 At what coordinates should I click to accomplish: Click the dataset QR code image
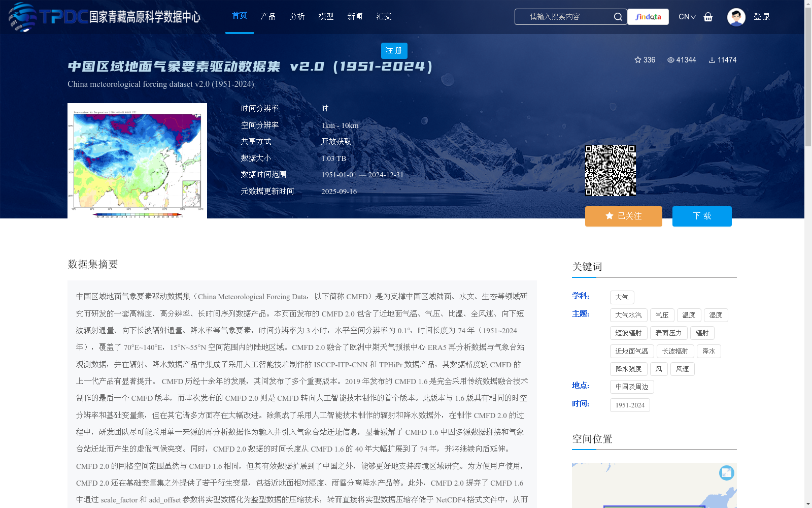click(x=611, y=171)
